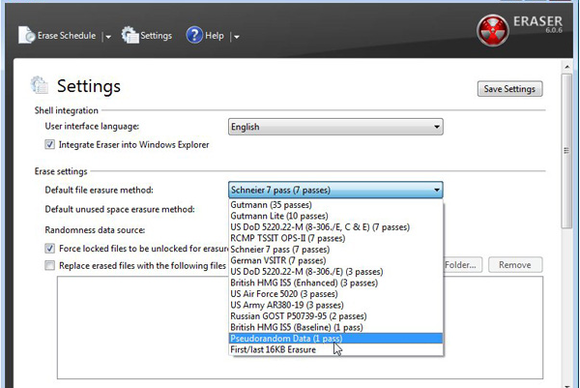The image size is (580, 388).
Task: Click the Settings page header icon
Action: pos(40,85)
